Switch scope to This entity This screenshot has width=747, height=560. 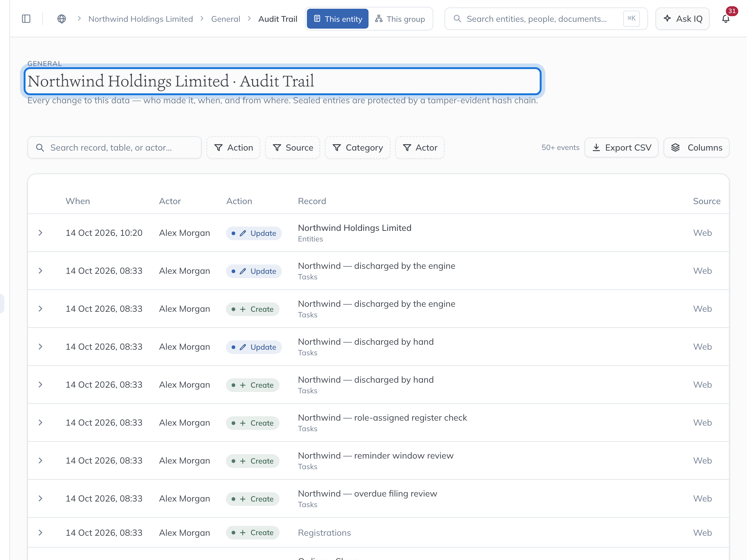pyautogui.click(x=337, y=19)
